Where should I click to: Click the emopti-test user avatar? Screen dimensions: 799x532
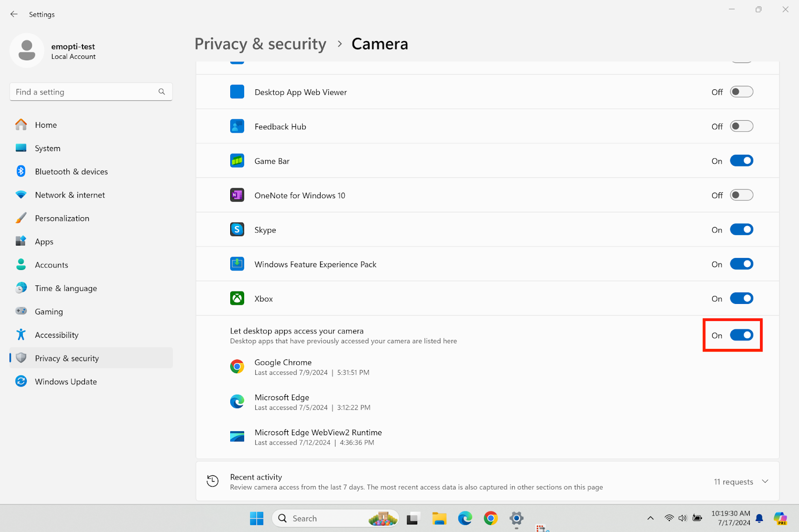(27, 51)
